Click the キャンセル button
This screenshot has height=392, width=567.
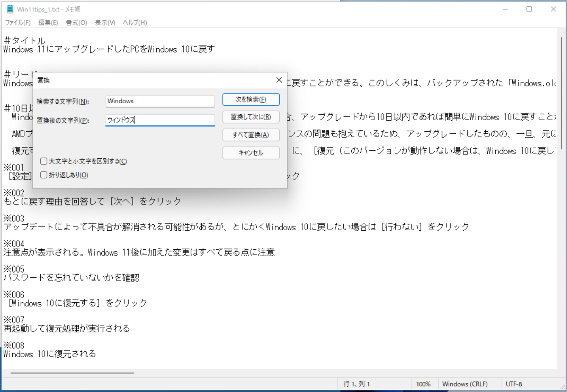(251, 153)
